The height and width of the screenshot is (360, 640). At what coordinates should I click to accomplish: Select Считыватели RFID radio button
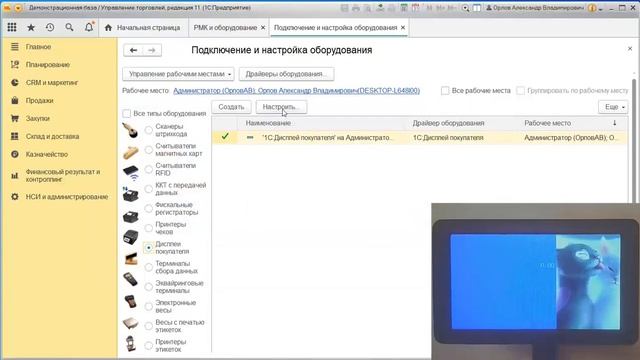149,169
